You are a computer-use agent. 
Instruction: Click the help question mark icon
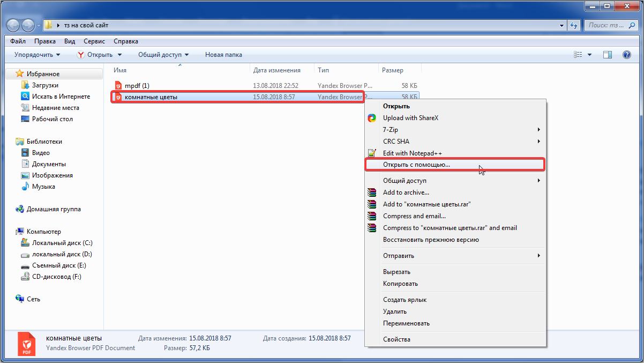626,55
